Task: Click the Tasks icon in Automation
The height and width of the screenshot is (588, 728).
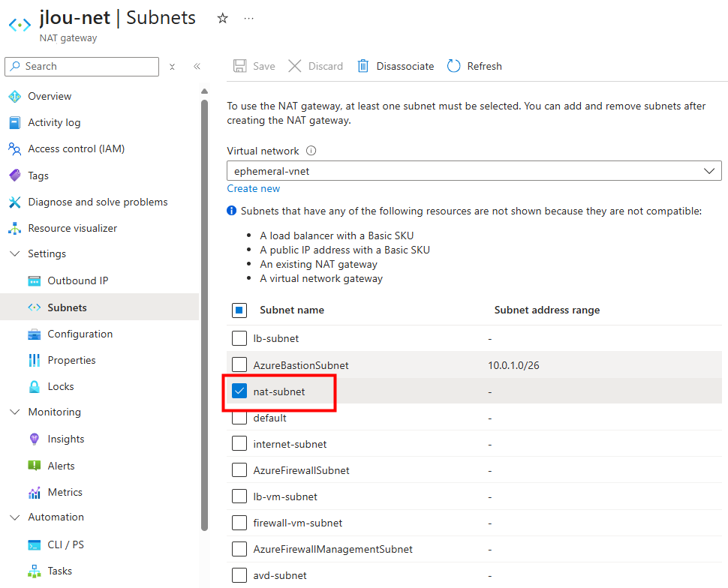Action: tap(35, 571)
